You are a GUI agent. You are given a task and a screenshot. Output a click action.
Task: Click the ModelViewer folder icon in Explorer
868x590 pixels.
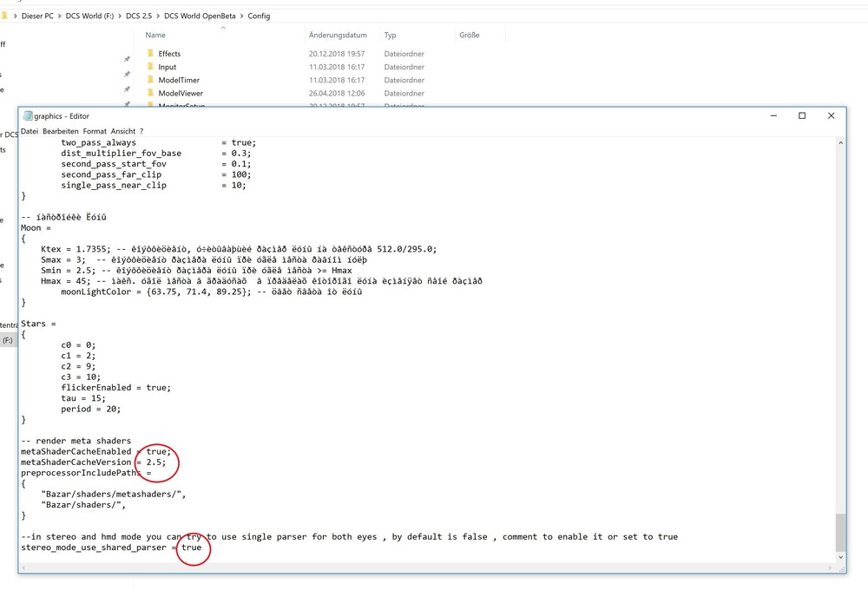150,93
